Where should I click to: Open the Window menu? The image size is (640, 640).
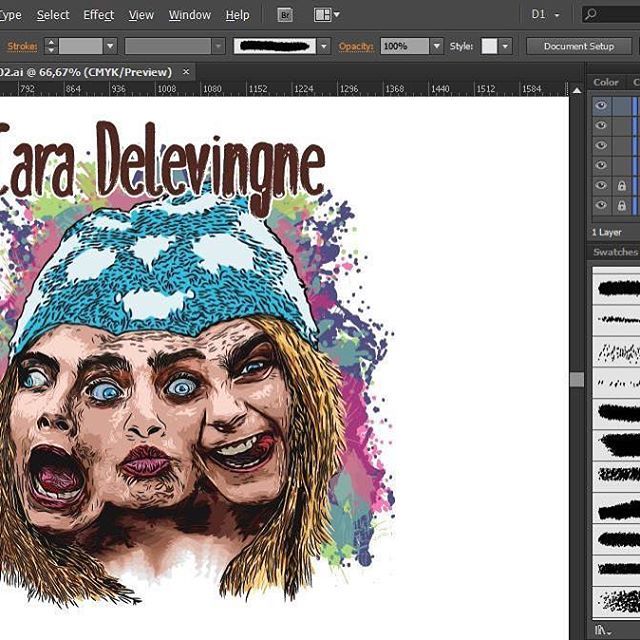[x=189, y=15]
